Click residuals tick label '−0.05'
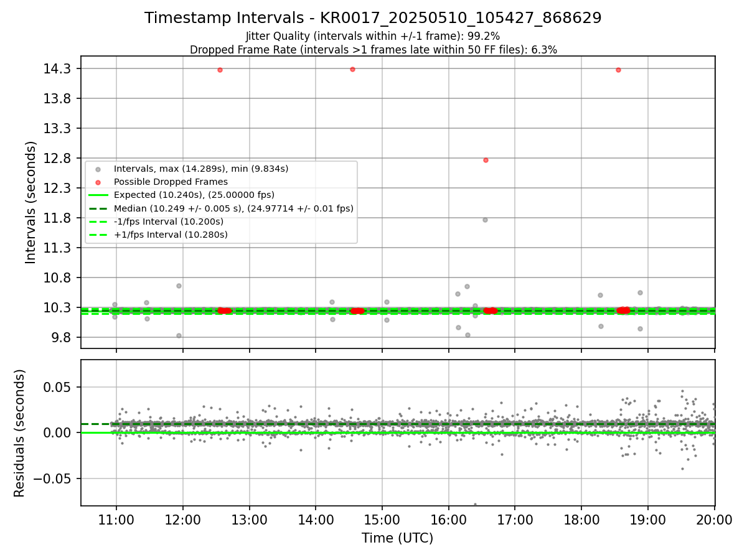 click(x=52, y=478)
